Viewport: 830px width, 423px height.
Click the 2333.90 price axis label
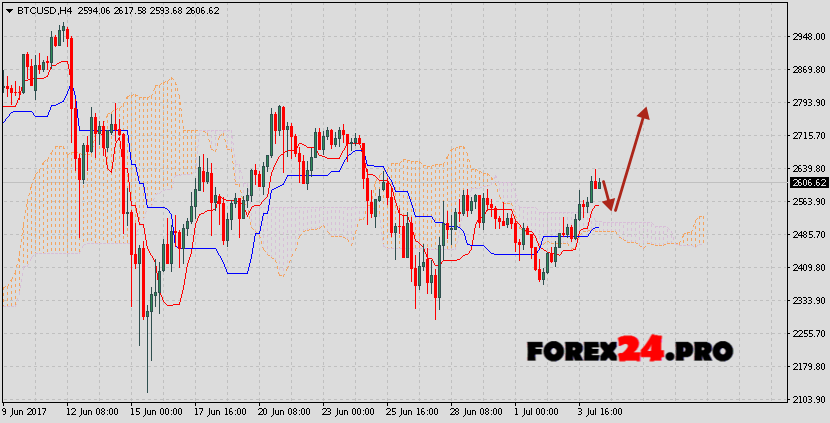(807, 301)
